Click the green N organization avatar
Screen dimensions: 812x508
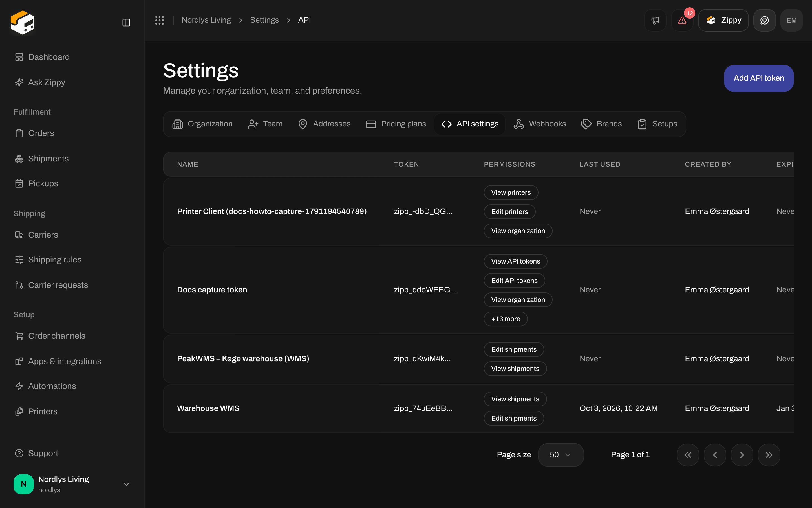(x=23, y=484)
